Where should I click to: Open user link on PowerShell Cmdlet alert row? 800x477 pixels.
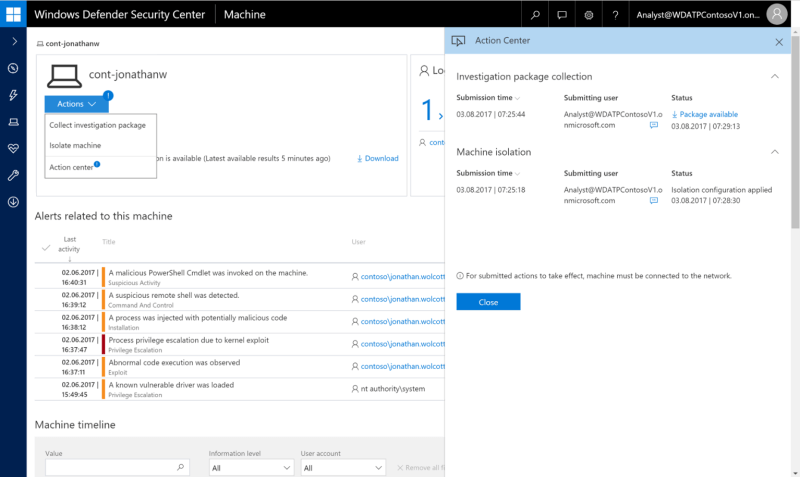click(x=403, y=277)
